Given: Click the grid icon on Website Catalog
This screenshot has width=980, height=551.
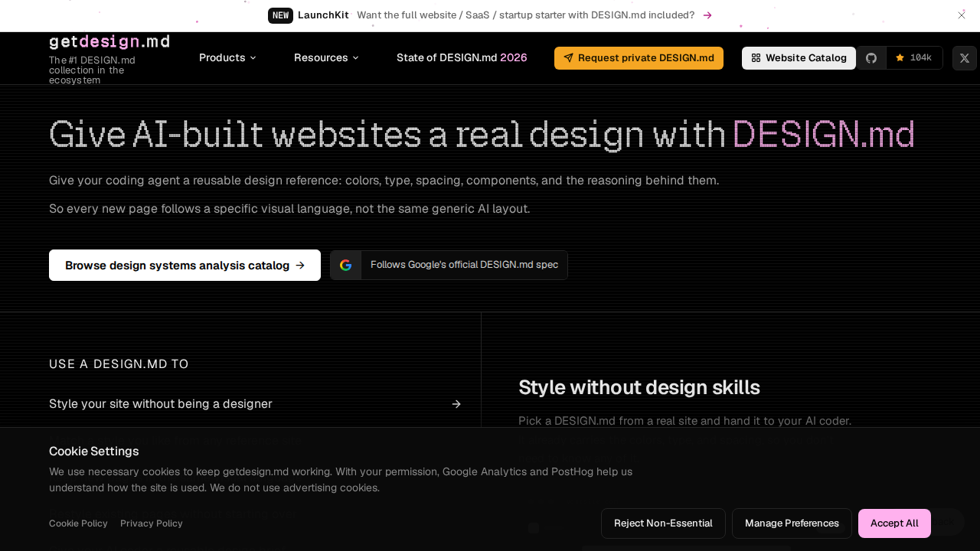Looking at the screenshot, I should point(756,58).
